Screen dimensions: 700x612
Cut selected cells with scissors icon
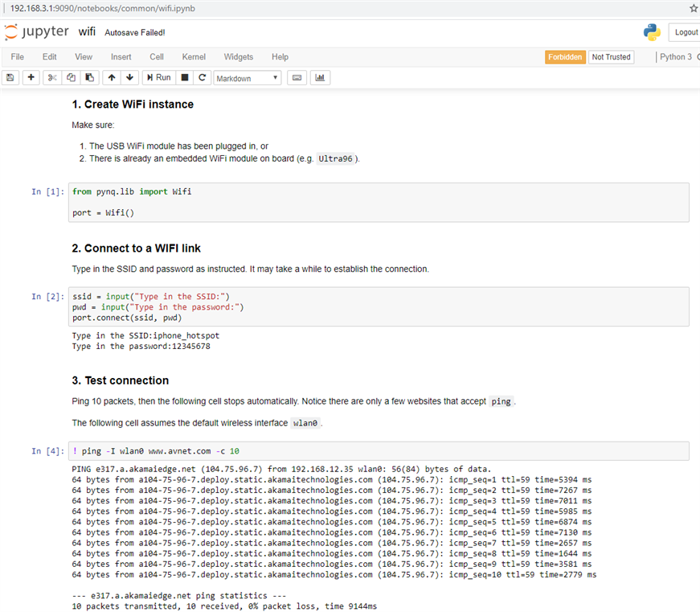click(52, 78)
